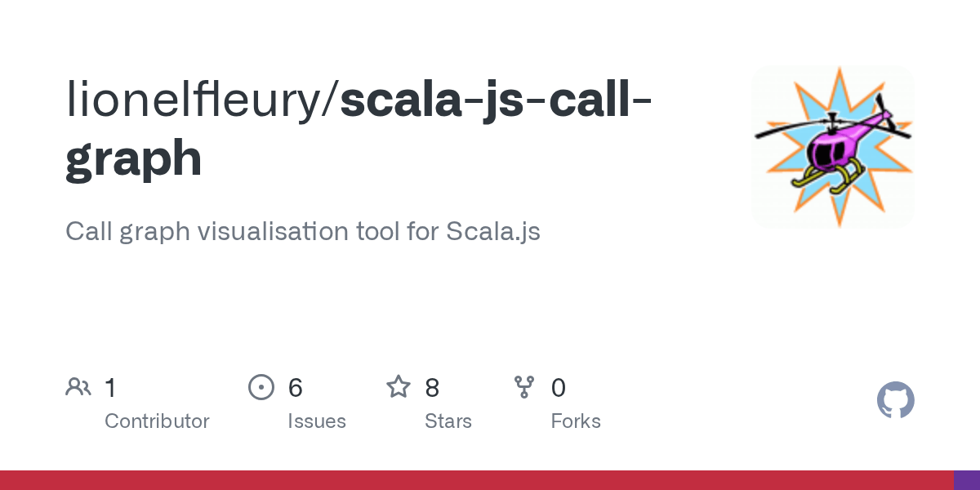
Task: Click the contributor count 1
Action: 110,388
